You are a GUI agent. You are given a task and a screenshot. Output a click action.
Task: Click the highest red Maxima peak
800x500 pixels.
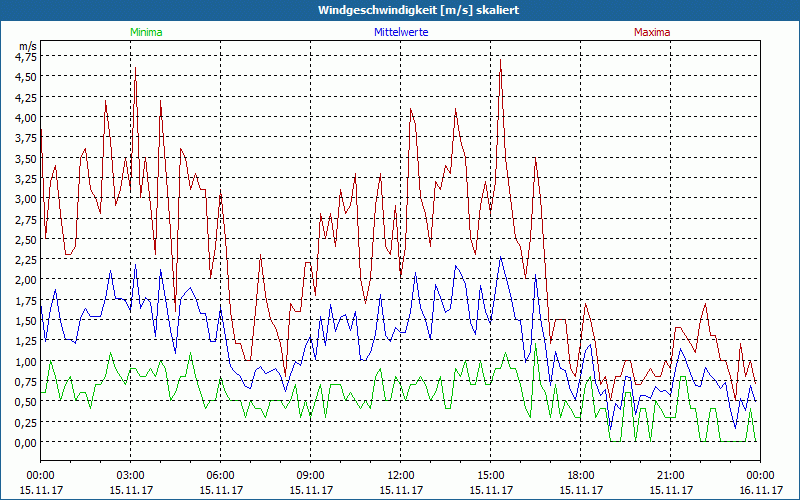tap(500, 60)
